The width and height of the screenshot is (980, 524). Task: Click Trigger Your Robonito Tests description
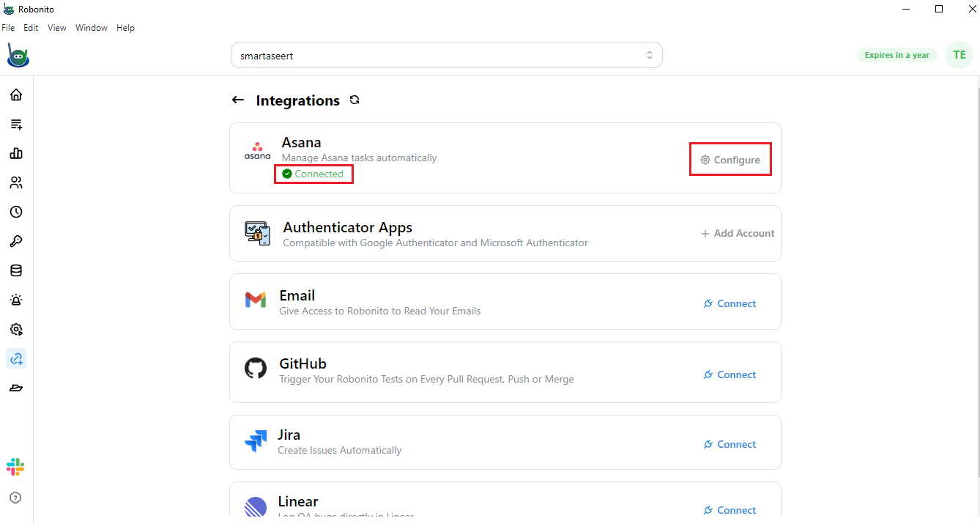click(x=426, y=379)
